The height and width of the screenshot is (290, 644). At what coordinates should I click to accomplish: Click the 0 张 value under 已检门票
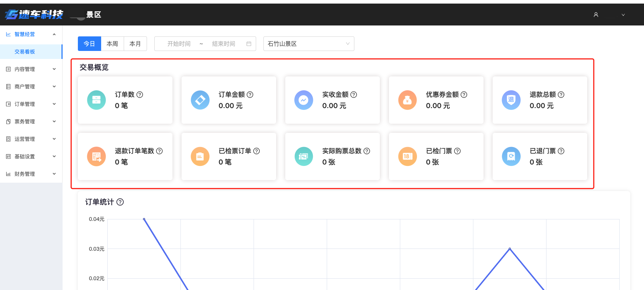pos(432,162)
